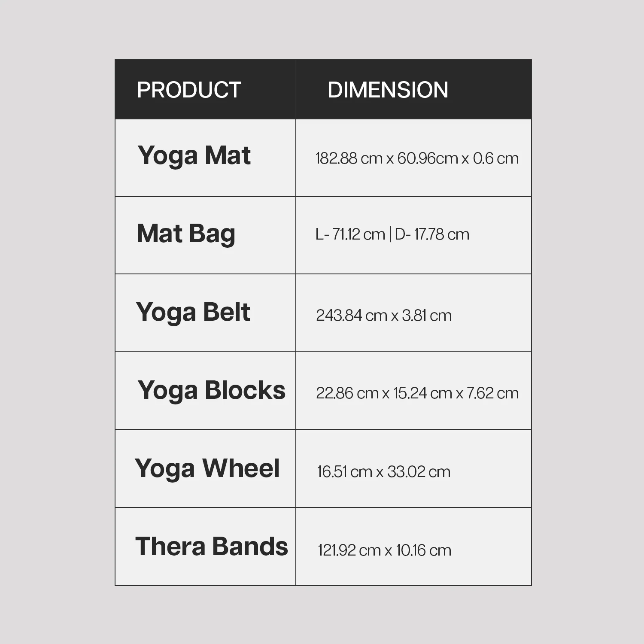
Task: Select the L- 71.12 cm bag length
Action: [350, 234]
